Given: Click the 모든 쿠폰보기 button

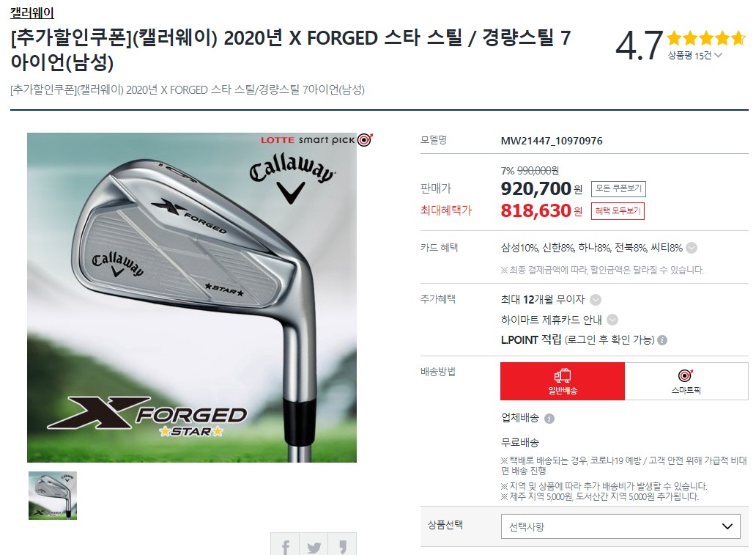Looking at the screenshot, I should pyautogui.click(x=618, y=188).
